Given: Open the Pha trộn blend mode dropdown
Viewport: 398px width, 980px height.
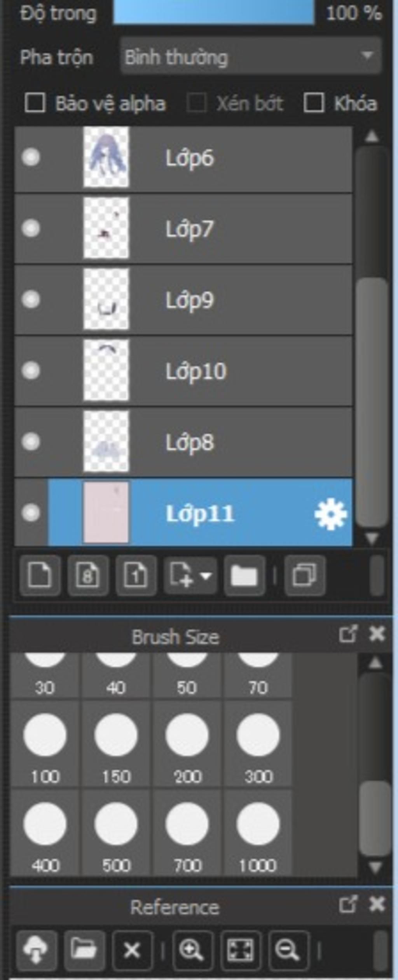Looking at the screenshot, I should (251, 56).
